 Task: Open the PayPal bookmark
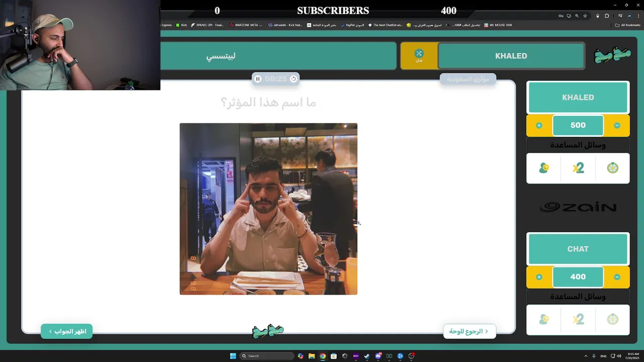[x=352, y=25]
